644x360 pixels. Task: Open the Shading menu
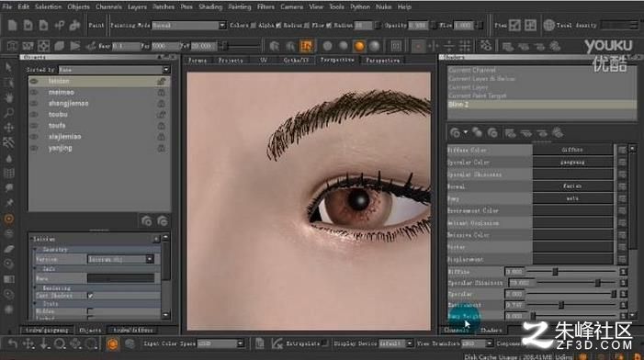(210, 7)
